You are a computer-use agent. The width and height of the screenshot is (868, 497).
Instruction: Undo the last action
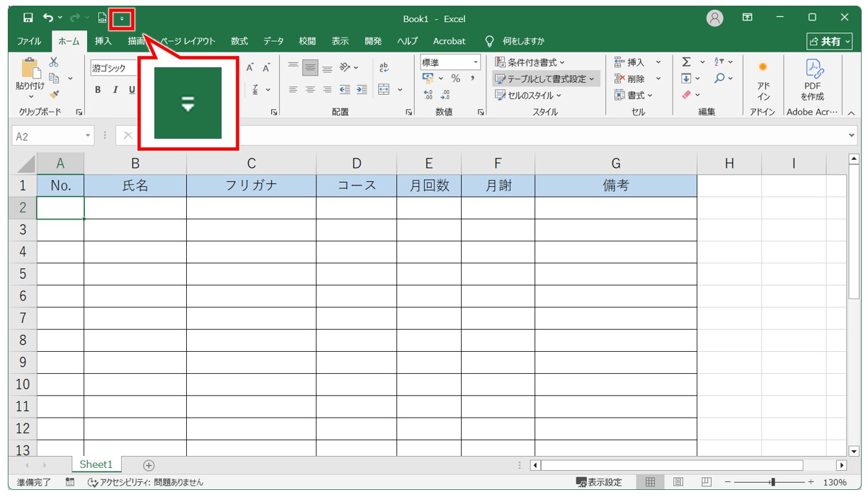[x=47, y=18]
